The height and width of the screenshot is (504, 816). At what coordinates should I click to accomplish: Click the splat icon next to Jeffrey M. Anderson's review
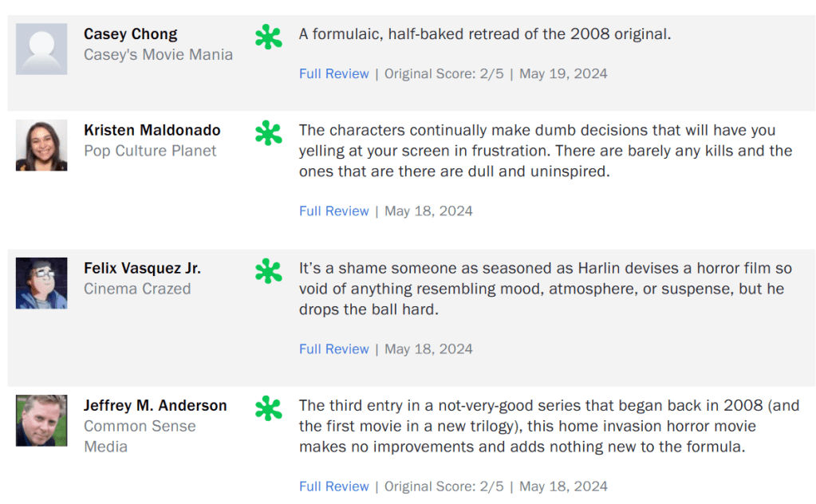pyautogui.click(x=269, y=408)
